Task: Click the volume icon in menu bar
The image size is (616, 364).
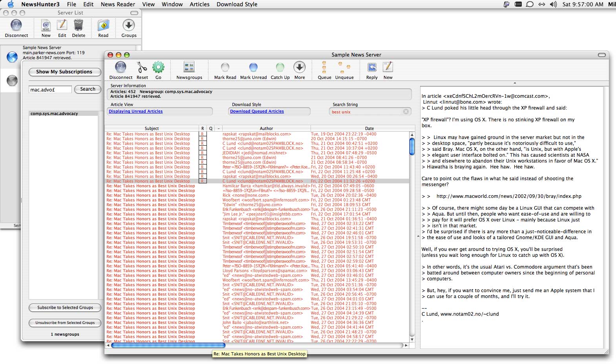Action: pos(553,4)
